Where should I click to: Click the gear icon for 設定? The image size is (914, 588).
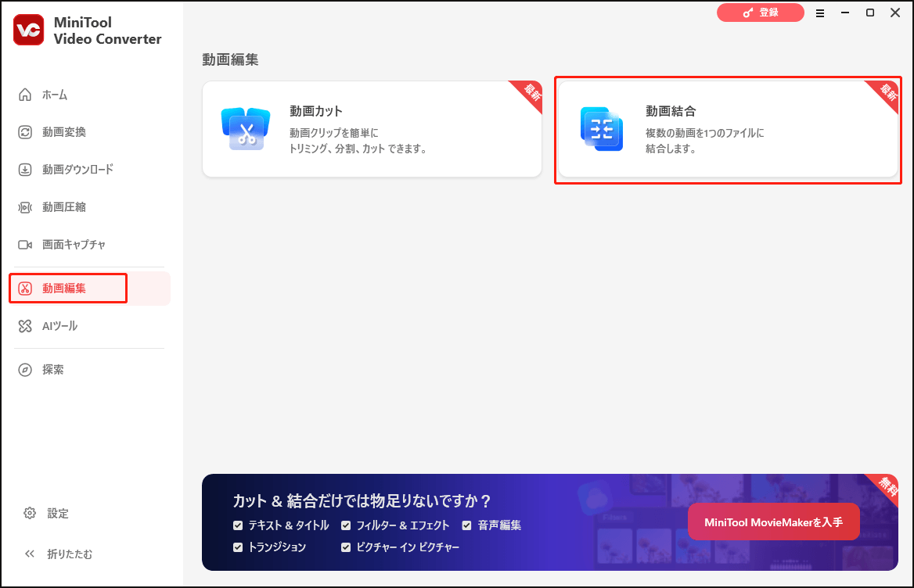coord(30,513)
